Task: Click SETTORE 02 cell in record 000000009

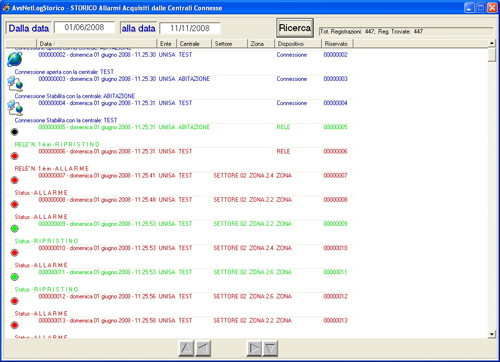Action: pyautogui.click(x=230, y=224)
